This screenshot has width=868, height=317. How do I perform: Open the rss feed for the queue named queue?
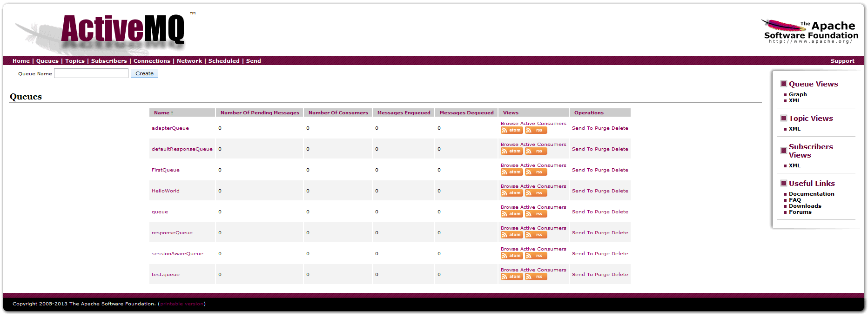click(x=536, y=214)
